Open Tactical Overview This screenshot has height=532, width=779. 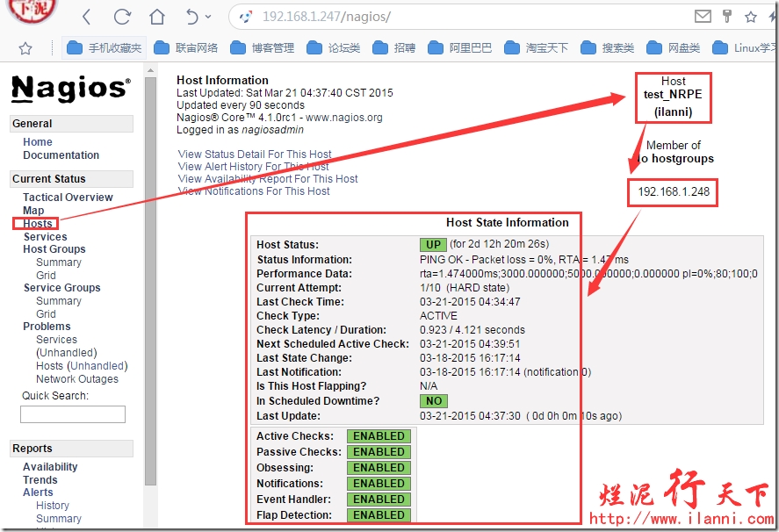pyautogui.click(x=68, y=198)
